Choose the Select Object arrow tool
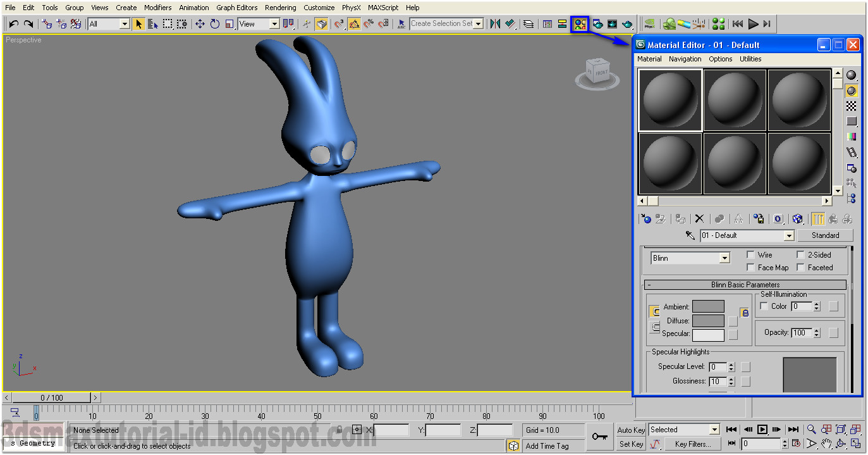The height and width of the screenshot is (455, 868). pos(138,24)
